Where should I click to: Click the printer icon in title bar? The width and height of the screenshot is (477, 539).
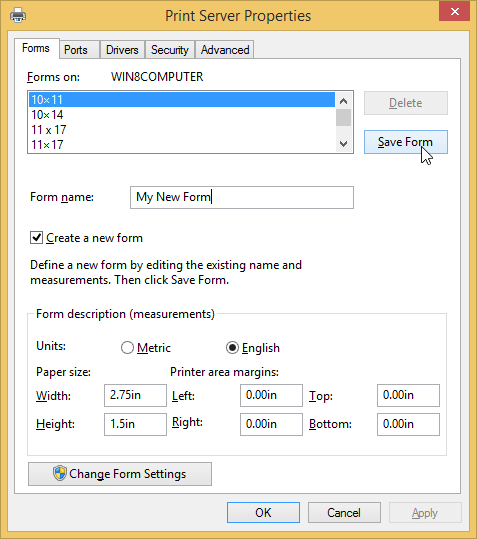tap(18, 15)
